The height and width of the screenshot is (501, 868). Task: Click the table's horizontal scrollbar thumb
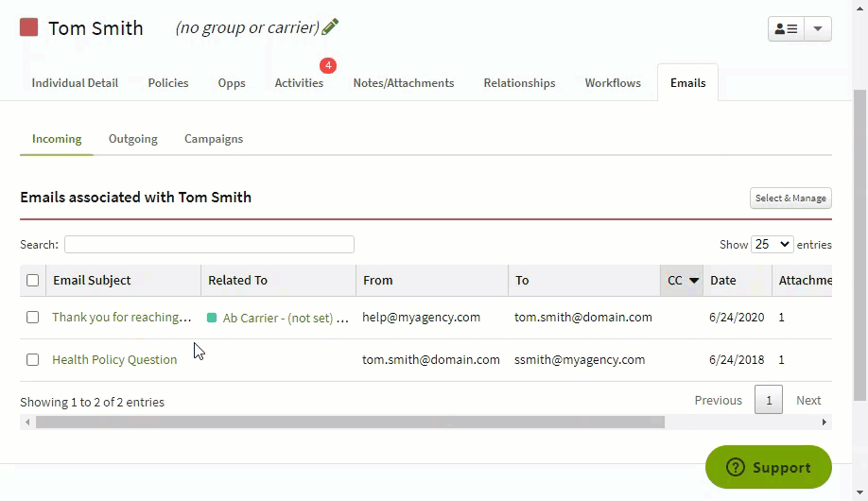[350, 423]
